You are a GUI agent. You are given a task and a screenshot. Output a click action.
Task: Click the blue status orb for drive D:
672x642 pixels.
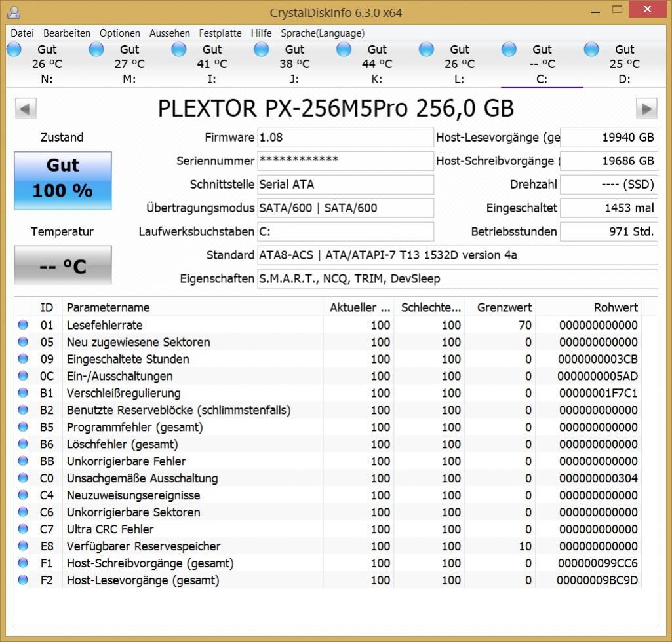click(591, 49)
